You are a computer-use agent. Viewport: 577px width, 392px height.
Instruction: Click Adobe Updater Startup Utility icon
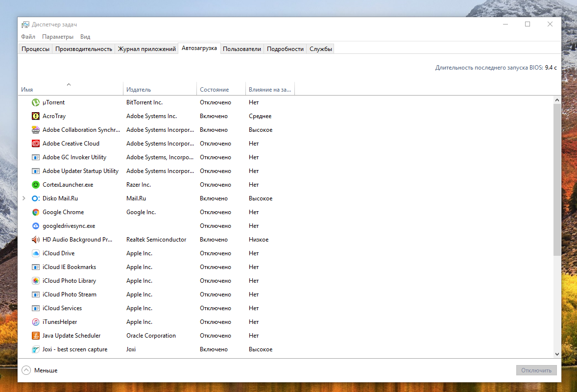35,171
